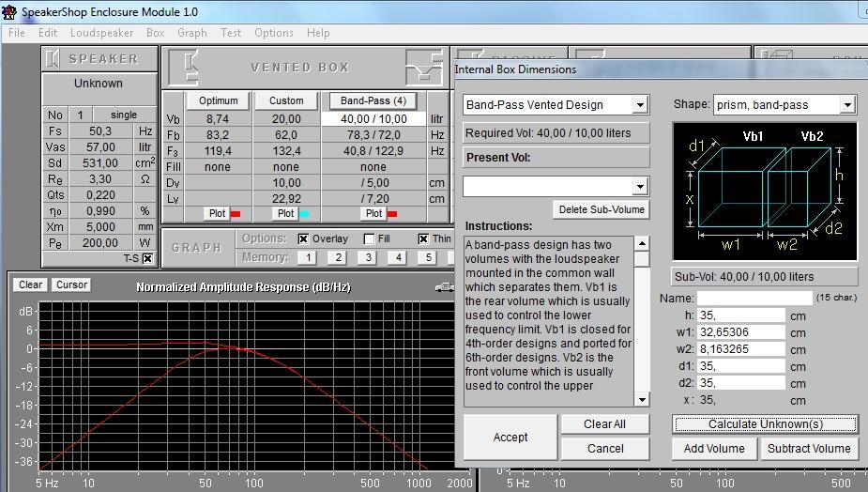
Task: Open the Graph menu
Action: [x=191, y=33]
